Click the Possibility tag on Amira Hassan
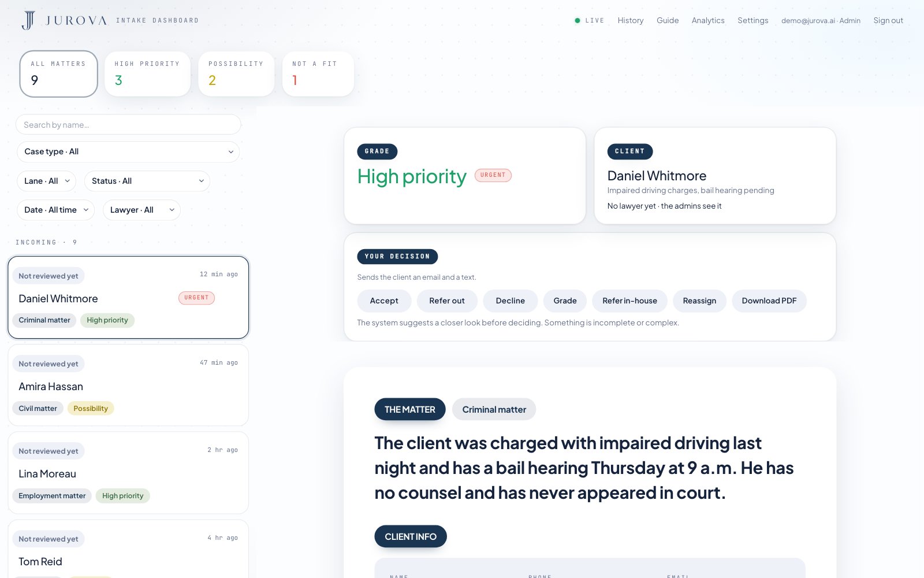Viewport: 924px width, 578px height. 91,409
